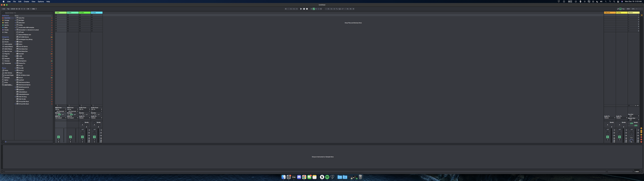Open Spotify from the Dock
This screenshot has height=181, width=644.
click(327, 177)
